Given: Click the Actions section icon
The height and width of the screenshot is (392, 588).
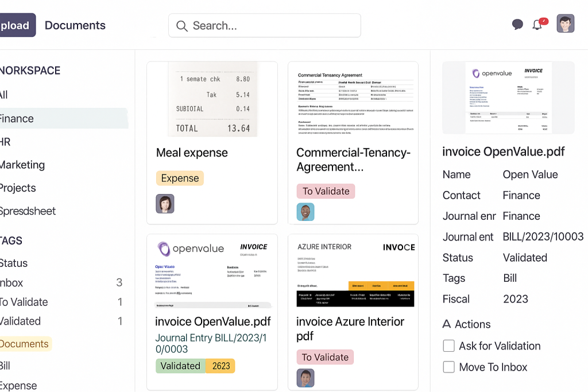Looking at the screenshot, I should pyautogui.click(x=447, y=324).
